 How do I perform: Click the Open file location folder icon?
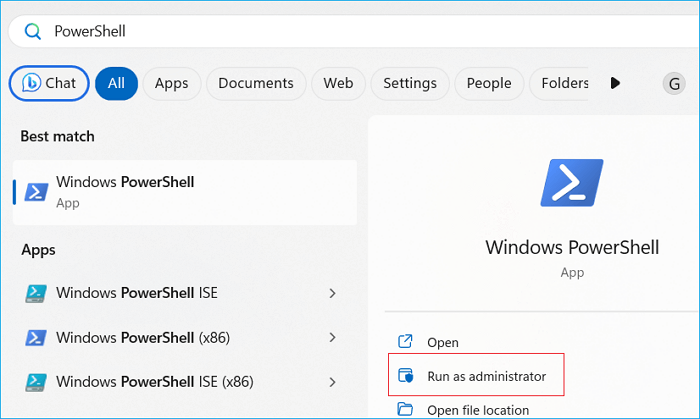point(405,409)
